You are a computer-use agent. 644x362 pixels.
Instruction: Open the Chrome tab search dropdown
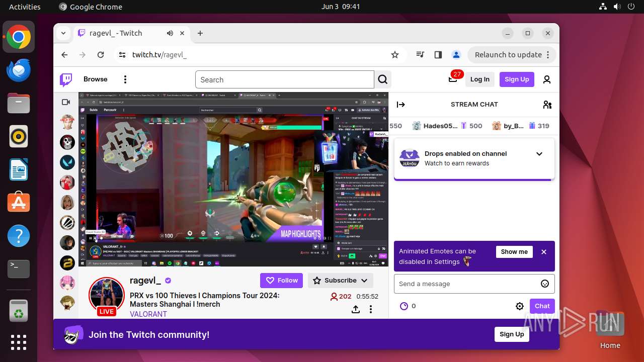pos(63,33)
